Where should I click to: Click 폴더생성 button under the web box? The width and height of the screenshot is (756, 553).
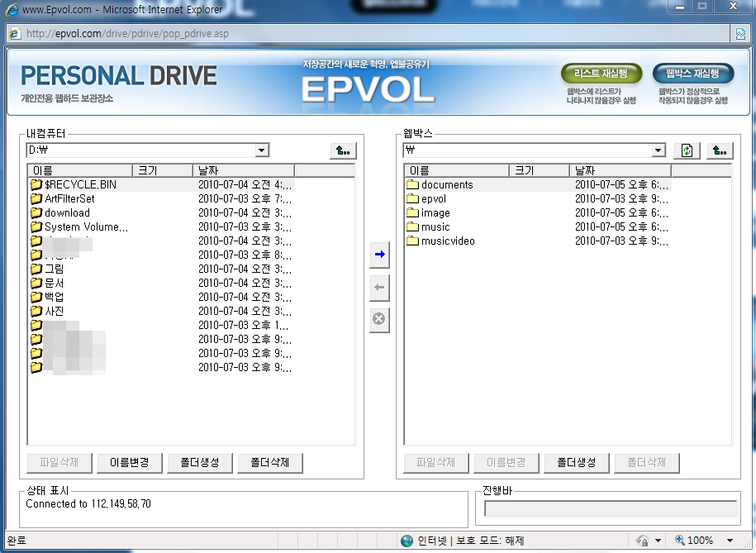577,463
